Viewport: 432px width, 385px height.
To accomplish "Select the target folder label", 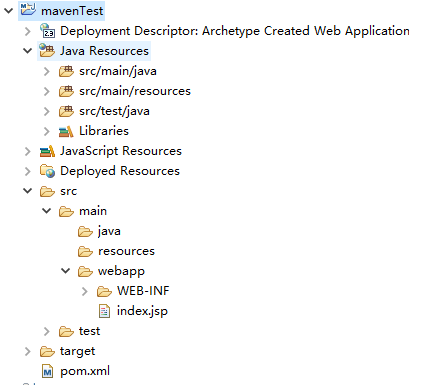I will [77, 352].
